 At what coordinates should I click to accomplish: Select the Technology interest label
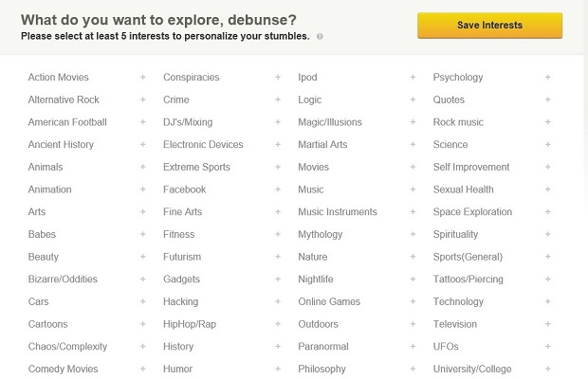(458, 302)
